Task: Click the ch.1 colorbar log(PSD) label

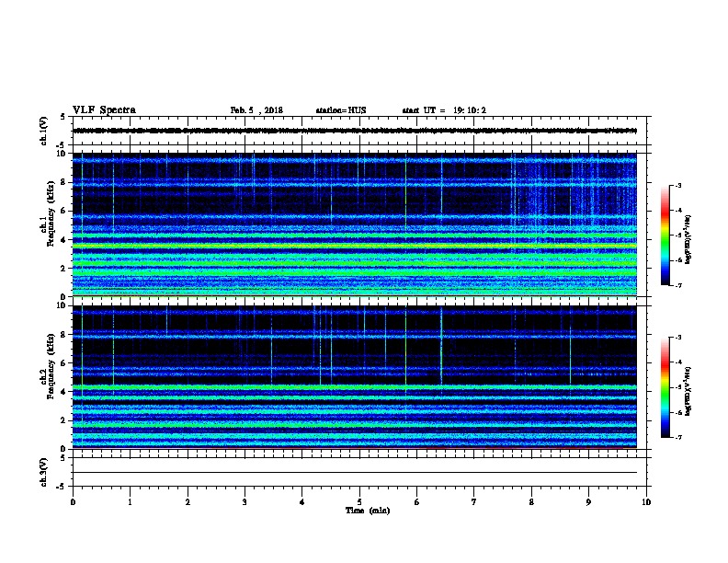Action: [688, 239]
